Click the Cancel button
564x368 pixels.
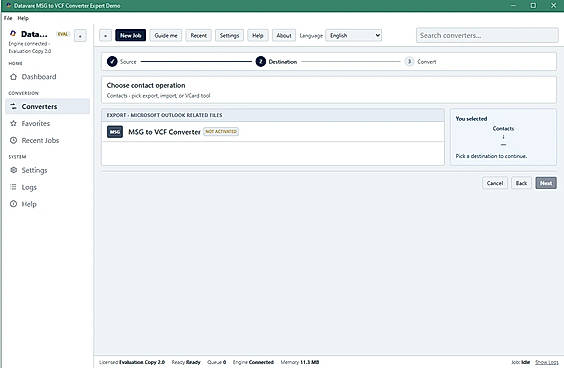click(495, 183)
